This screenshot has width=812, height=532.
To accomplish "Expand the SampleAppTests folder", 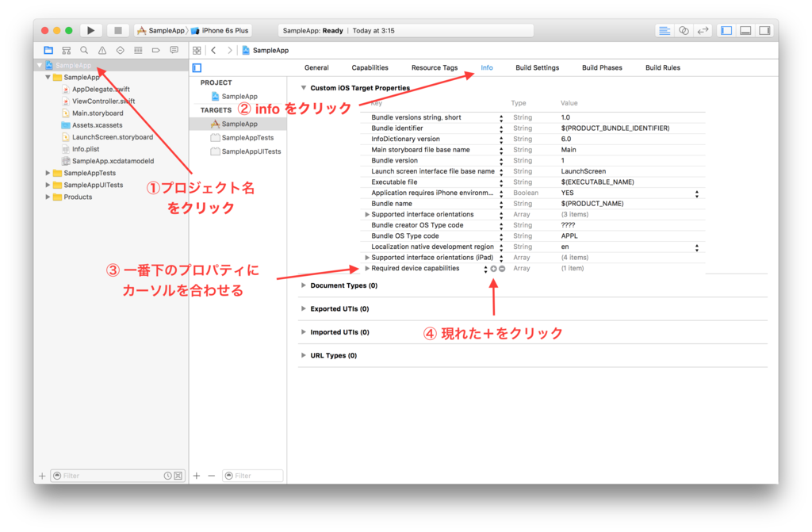I will 48,173.
